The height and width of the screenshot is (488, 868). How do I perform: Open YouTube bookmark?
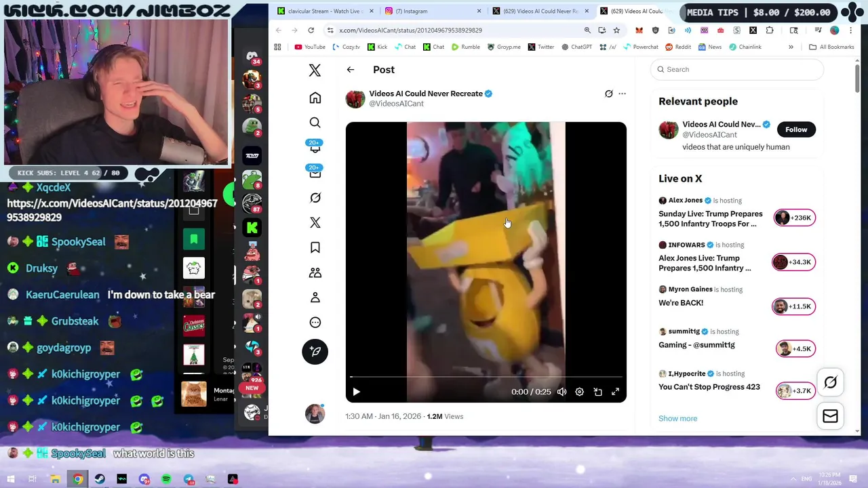(310, 47)
